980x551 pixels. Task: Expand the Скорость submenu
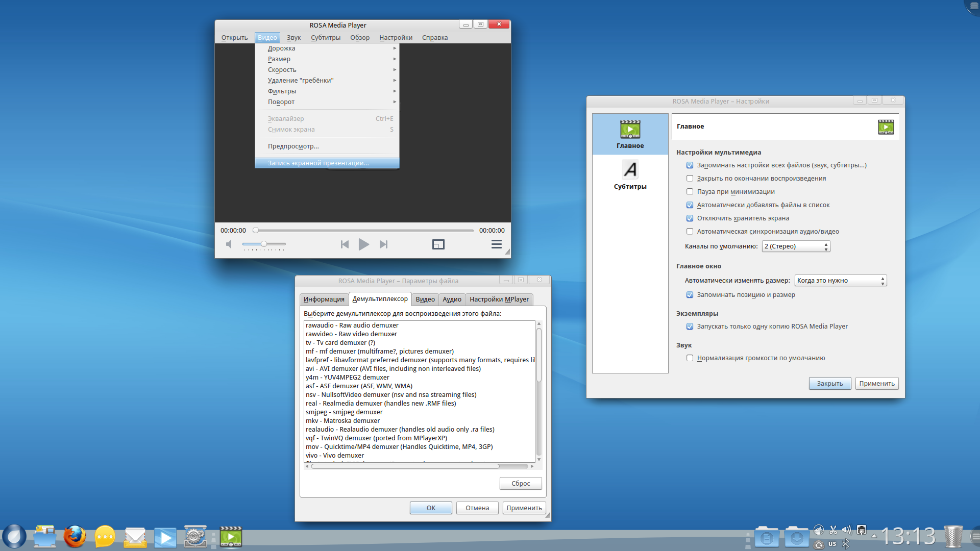coord(327,70)
